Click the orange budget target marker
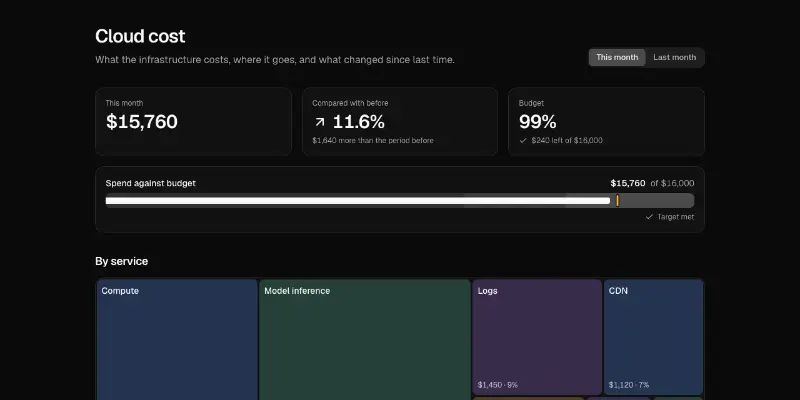Screen dimensions: 800x400 [x=617, y=201]
